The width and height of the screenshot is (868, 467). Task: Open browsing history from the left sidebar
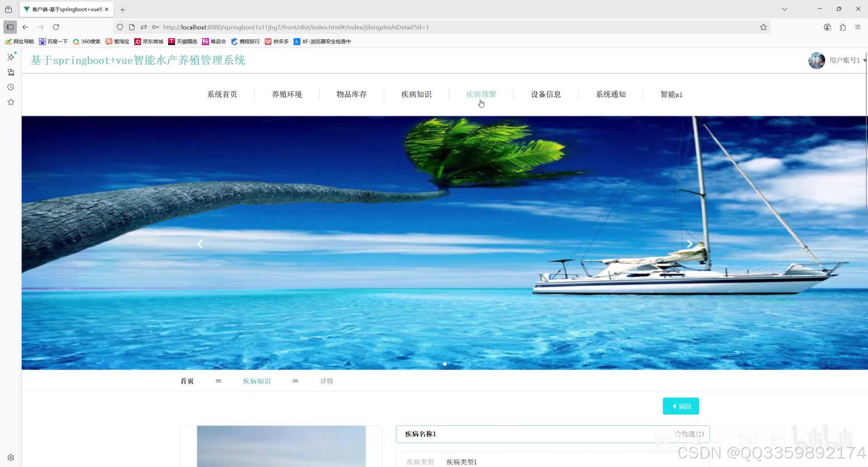[x=10, y=87]
